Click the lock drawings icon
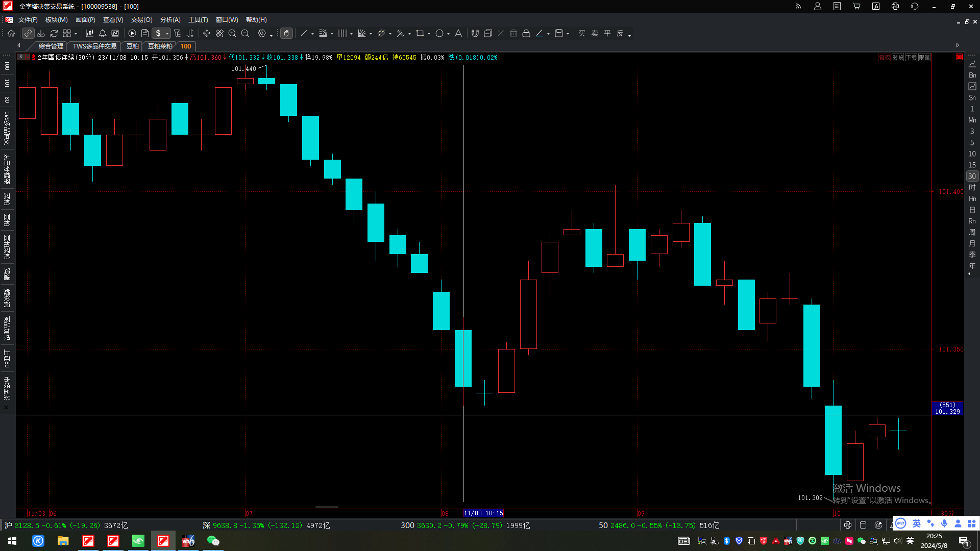The height and width of the screenshot is (551, 980). (526, 33)
